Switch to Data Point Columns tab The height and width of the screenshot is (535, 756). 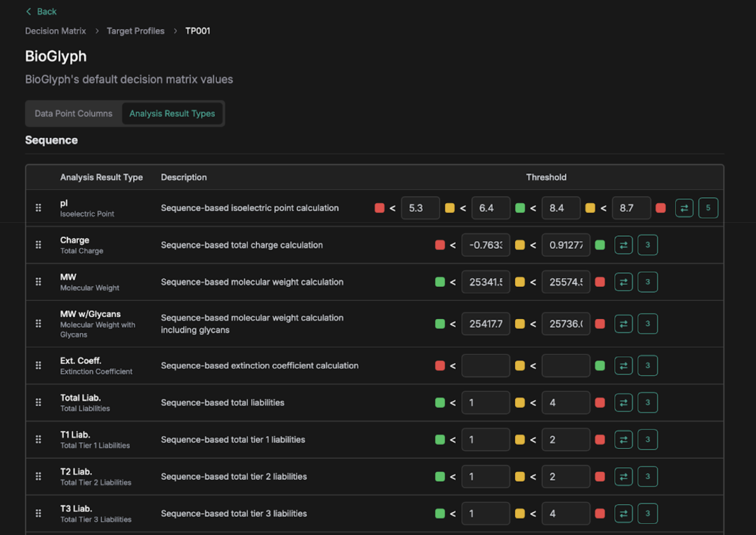[x=73, y=113]
